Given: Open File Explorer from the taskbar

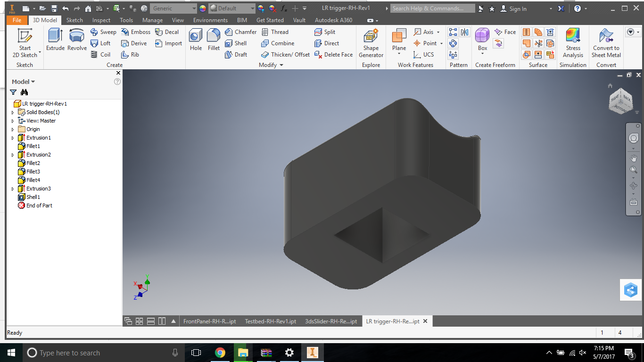Looking at the screenshot, I should (243, 353).
